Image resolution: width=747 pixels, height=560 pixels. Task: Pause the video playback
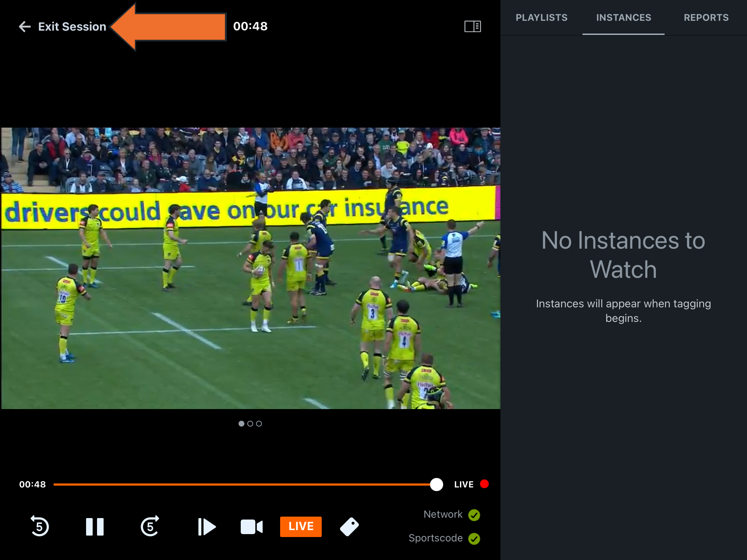click(x=95, y=527)
